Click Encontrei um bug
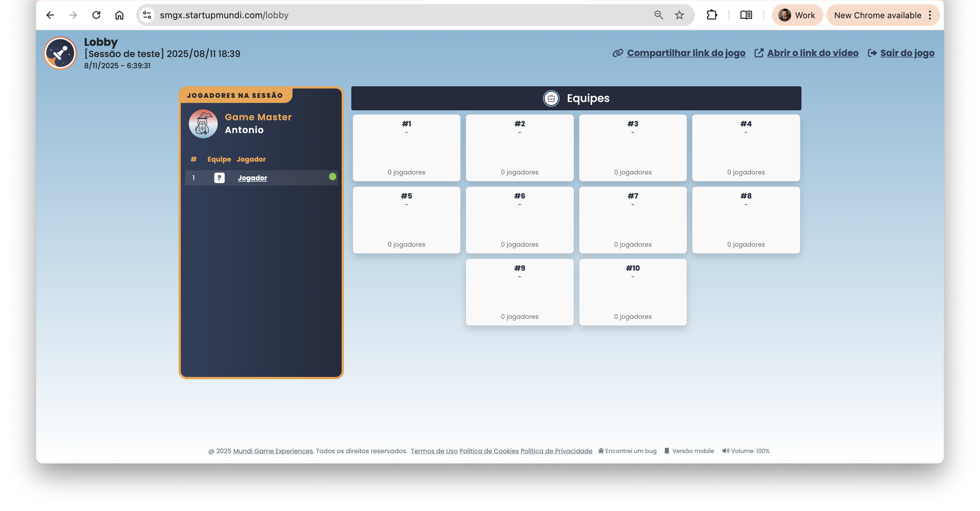This screenshot has width=980, height=511. click(x=627, y=451)
